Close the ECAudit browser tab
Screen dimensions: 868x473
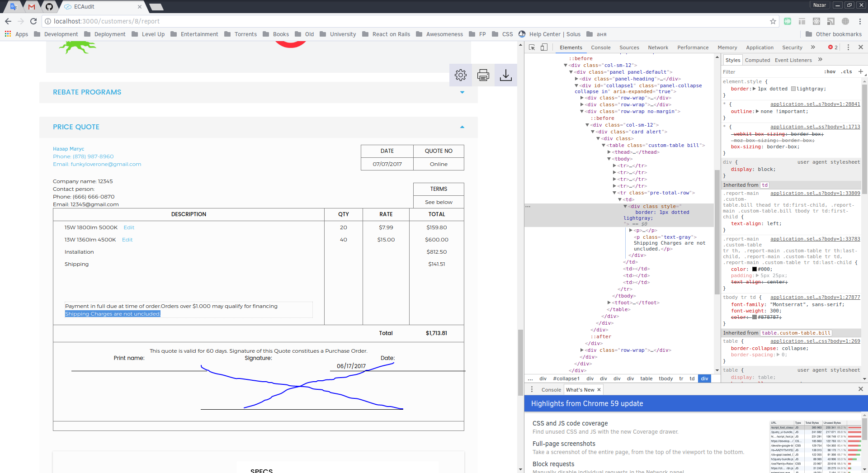[x=139, y=6]
